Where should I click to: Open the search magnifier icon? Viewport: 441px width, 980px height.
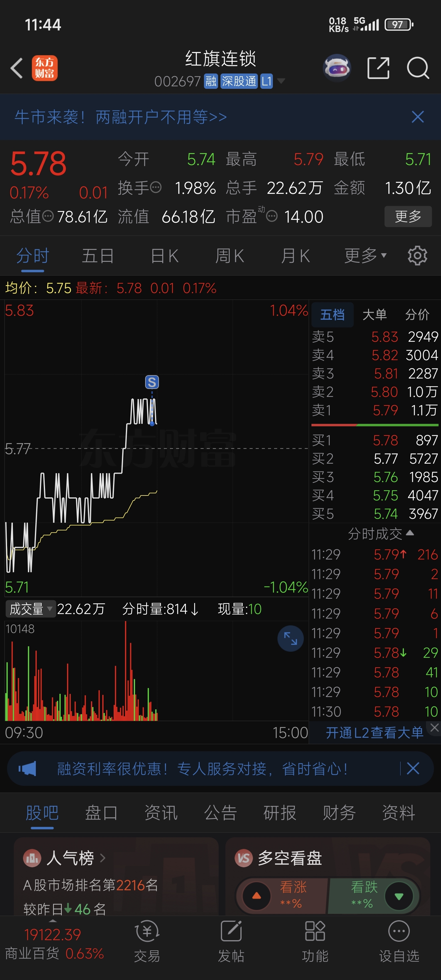click(418, 68)
